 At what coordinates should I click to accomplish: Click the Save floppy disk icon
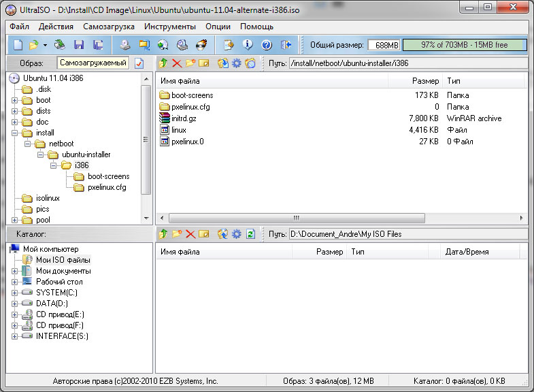tap(79, 45)
